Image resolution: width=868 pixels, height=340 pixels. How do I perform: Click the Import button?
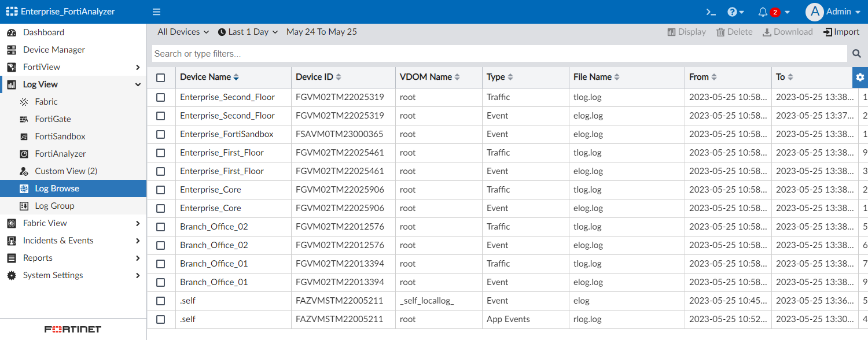pos(841,32)
